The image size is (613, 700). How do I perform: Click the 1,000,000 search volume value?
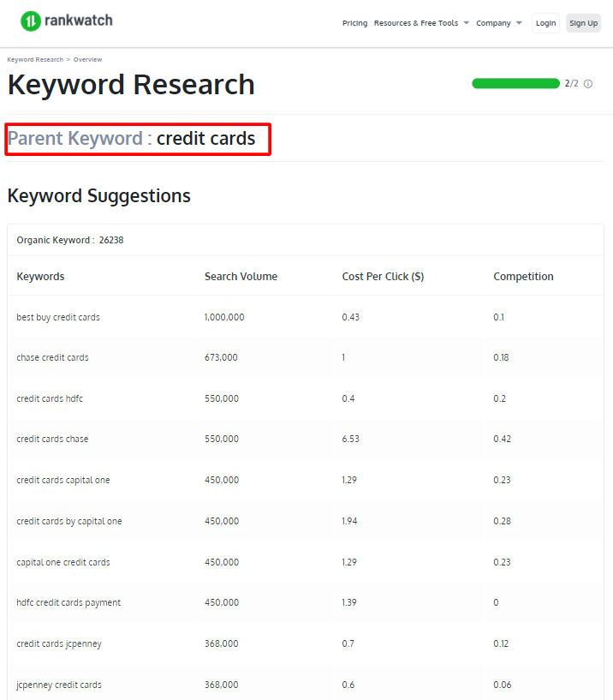[224, 317]
